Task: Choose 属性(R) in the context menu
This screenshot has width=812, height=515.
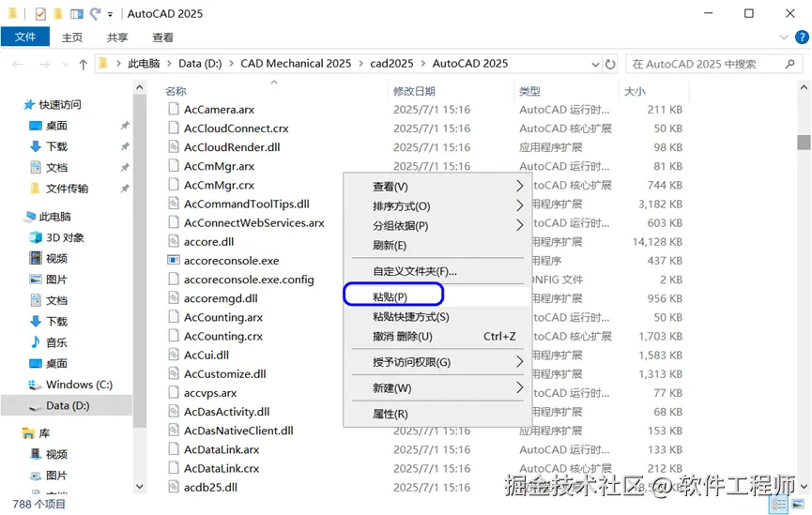Action: tap(438, 414)
